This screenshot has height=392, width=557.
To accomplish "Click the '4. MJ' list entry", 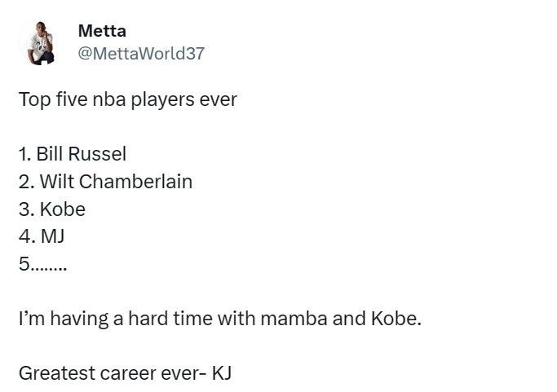I will [x=42, y=236].
